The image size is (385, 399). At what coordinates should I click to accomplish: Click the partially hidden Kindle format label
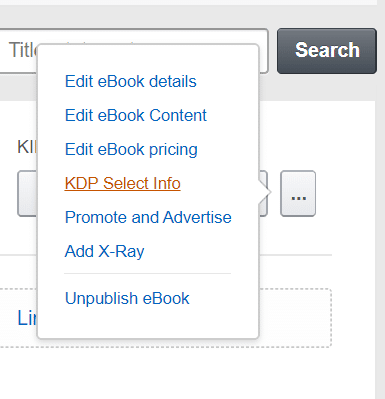click(27, 147)
